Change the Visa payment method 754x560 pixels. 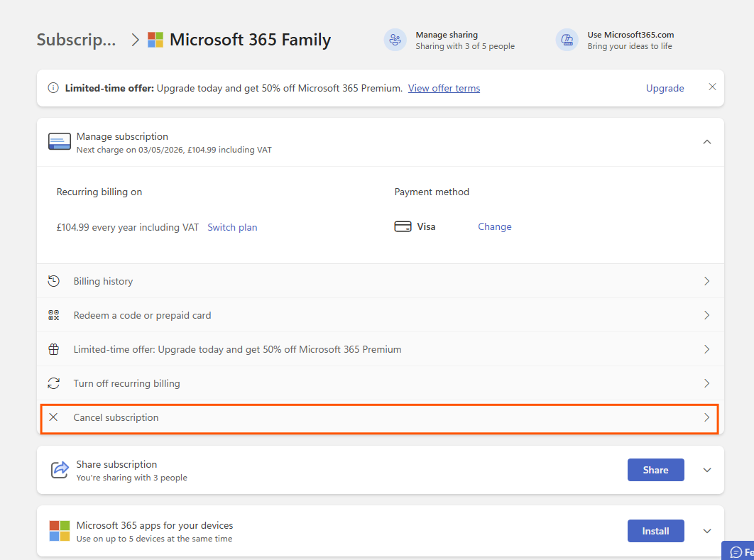pos(494,227)
